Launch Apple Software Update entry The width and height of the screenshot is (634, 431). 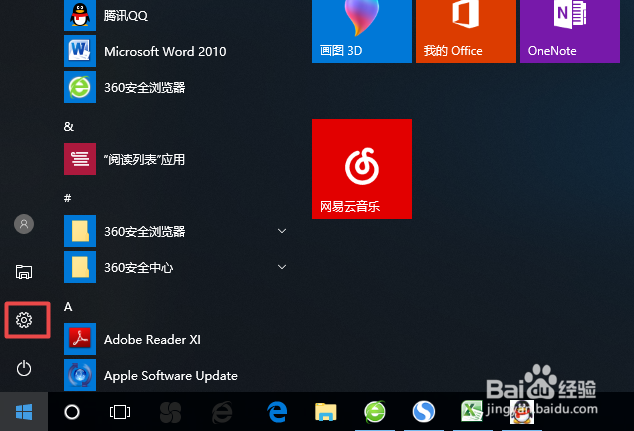click(x=178, y=375)
